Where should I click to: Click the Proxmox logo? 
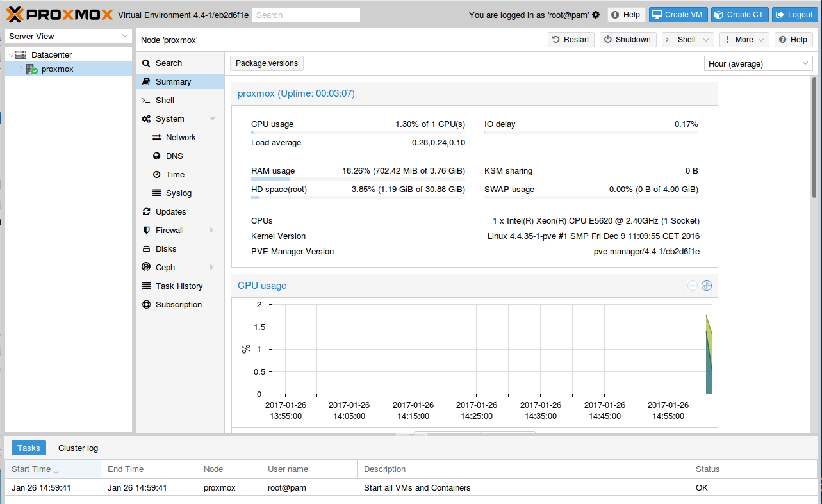pos(60,15)
